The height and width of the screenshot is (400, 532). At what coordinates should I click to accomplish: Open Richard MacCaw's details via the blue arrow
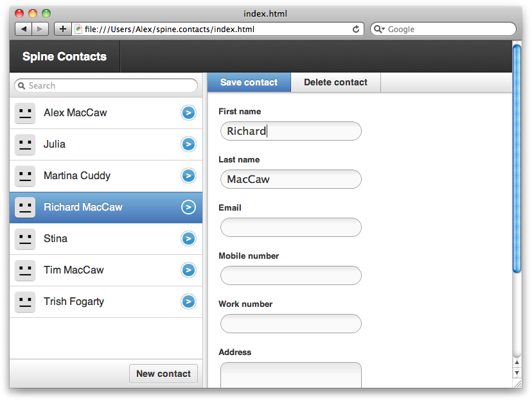pyautogui.click(x=188, y=207)
